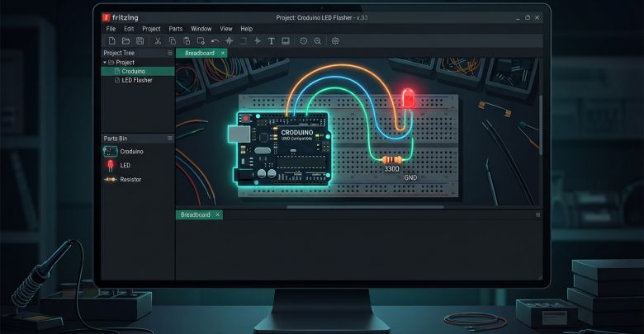Screen dimensions: 644x334
Task: Collapse the Project folder in tree
Action: pyautogui.click(x=105, y=63)
